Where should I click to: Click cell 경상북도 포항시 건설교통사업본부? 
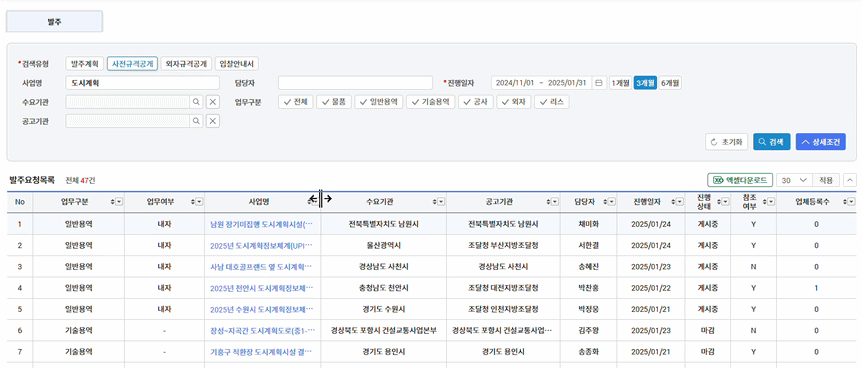pos(384,331)
